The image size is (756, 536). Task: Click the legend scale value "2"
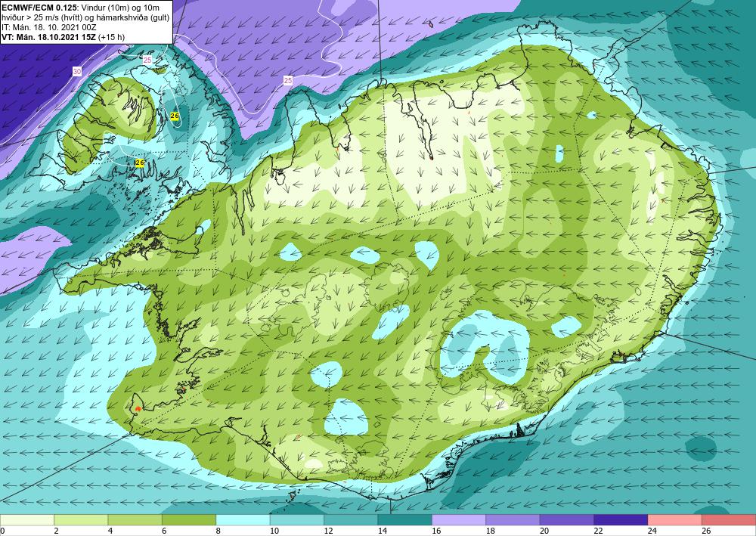coord(57,531)
